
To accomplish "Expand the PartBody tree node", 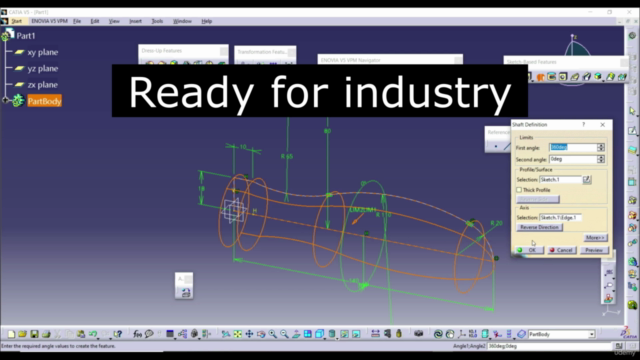I will (5, 100).
